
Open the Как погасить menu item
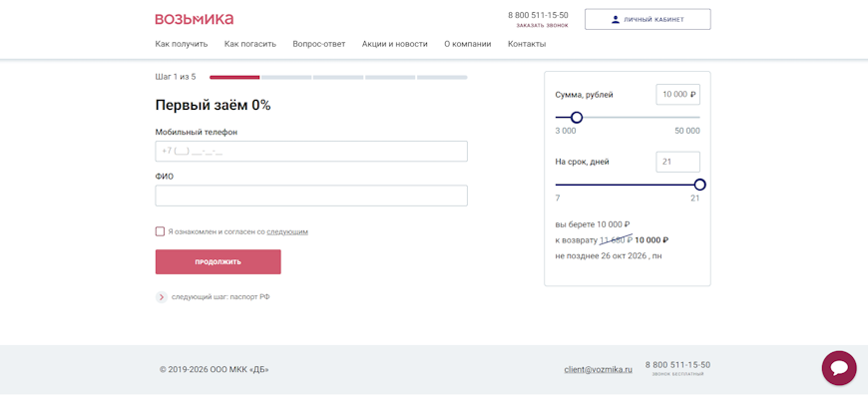tap(250, 44)
